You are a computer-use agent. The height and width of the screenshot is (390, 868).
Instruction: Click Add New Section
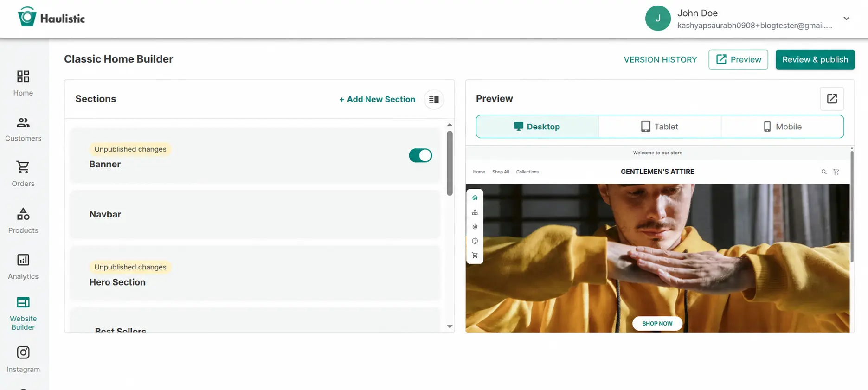pyautogui.click(x=377, y=99)
